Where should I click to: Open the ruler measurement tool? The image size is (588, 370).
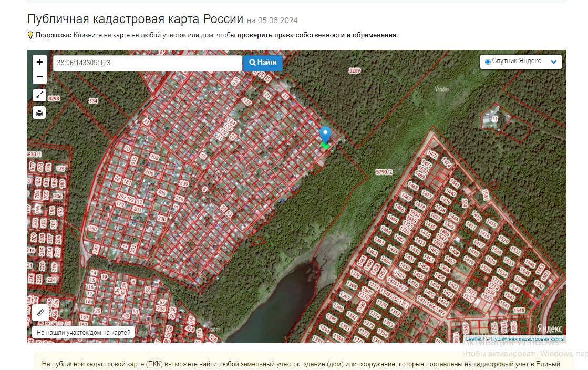click(x=40, y=313)
